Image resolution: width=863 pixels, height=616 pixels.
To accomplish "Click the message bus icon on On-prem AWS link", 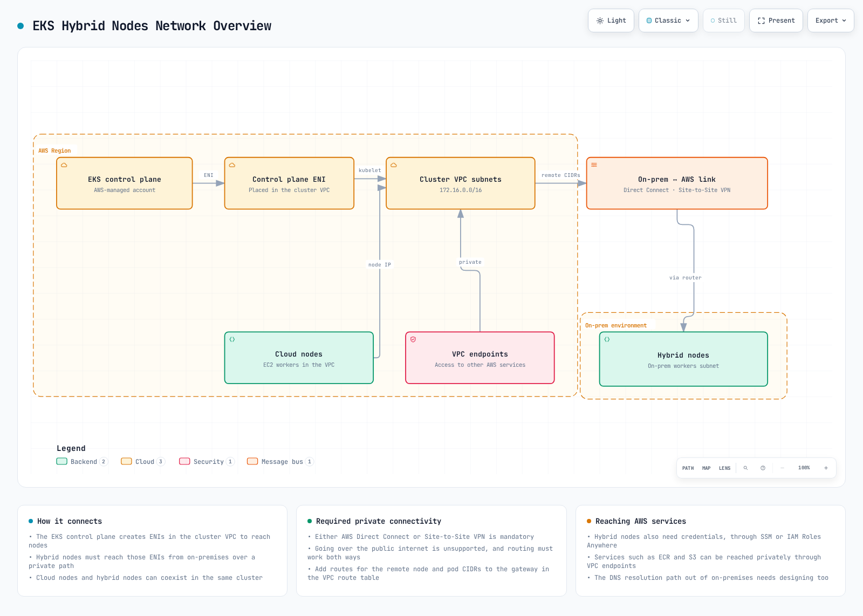I will coord(594,165).
